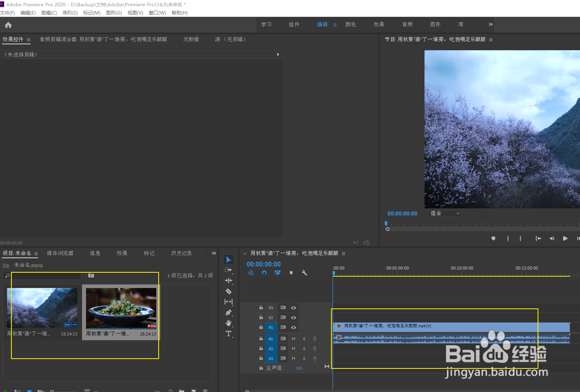This screenshot has width=580, height=392.
Task: Open the 节目 monitor panel menu
Action: click(x=491, y=40)
